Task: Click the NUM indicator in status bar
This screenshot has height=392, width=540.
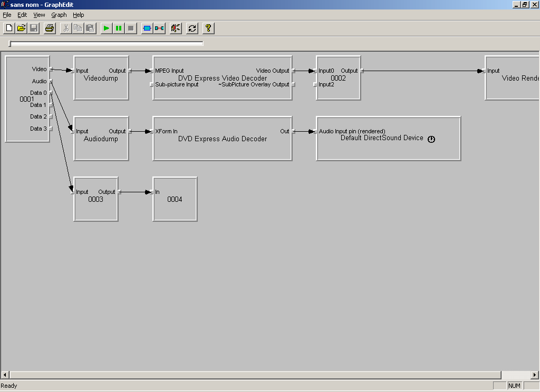Action: click(x=514, y=386)
